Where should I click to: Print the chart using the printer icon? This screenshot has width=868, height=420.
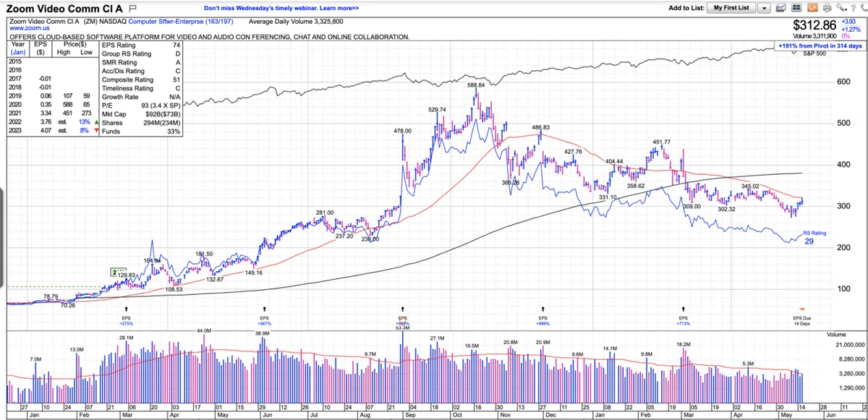click(x=827, y=8)
